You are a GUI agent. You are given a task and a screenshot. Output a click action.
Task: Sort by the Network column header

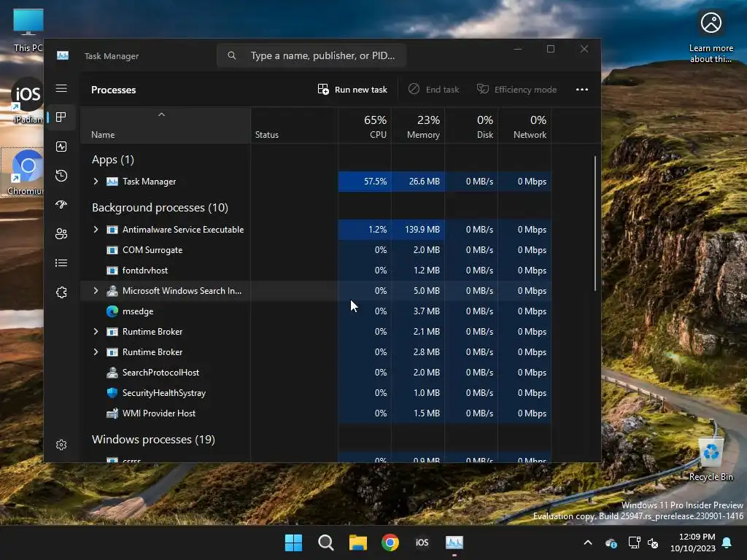(525, 125)
